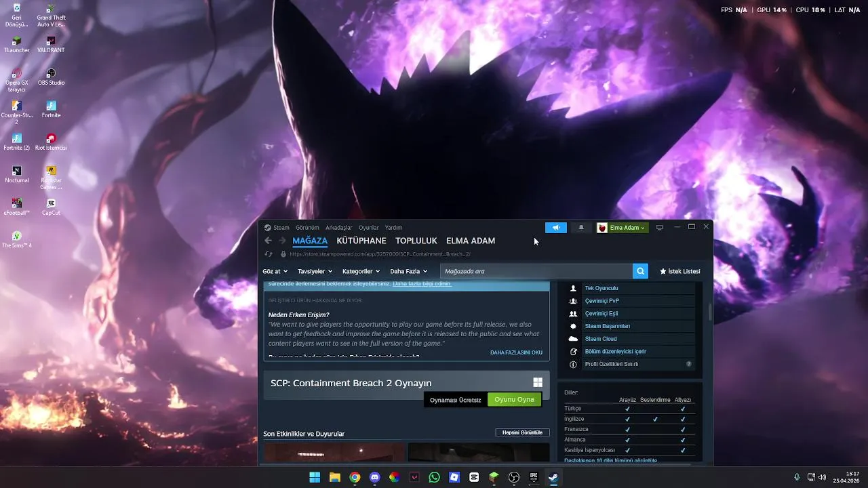Viewport: 868px width, 488px height.
Task: Click the Türkçe language row text
Action: 573,409
